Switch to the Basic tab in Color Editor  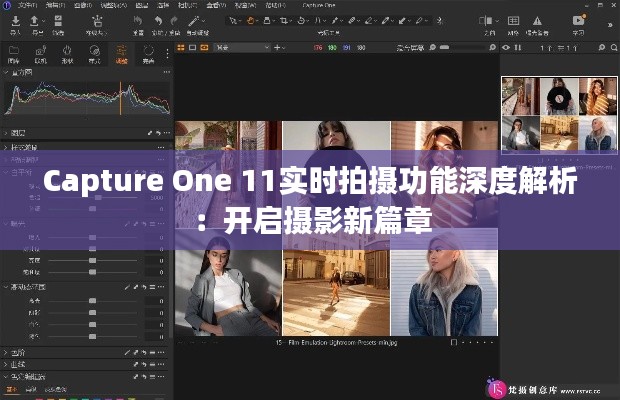12,389
